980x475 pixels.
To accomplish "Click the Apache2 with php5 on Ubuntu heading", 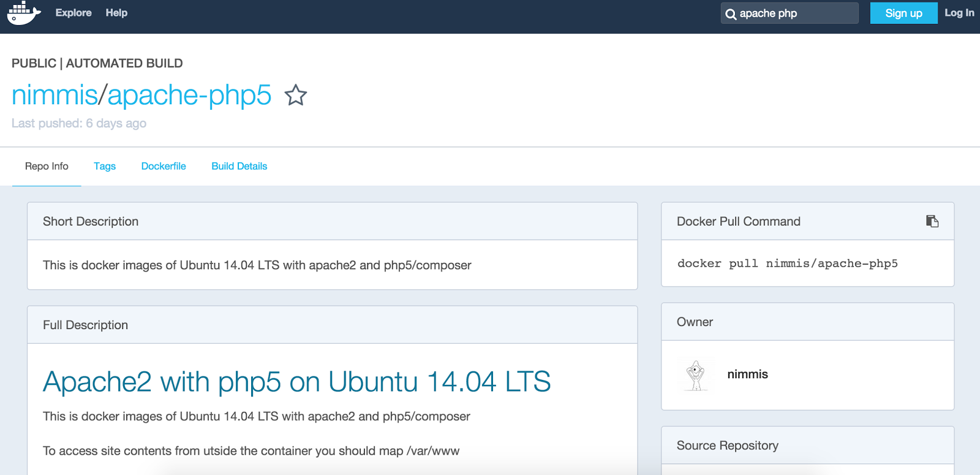I will click(297, 381).
